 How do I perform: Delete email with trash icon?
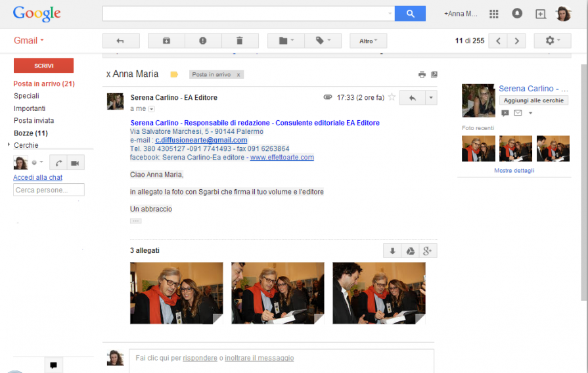[x=240, y=41]
